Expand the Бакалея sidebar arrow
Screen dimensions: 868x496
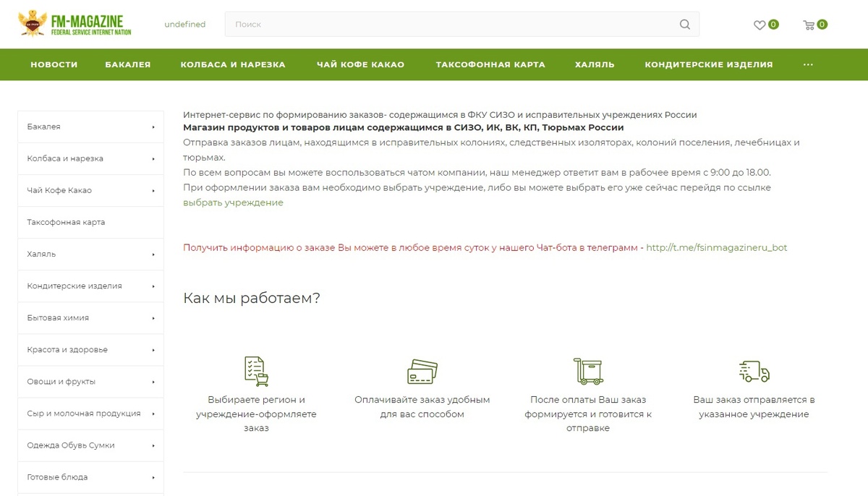coord(153,127)
